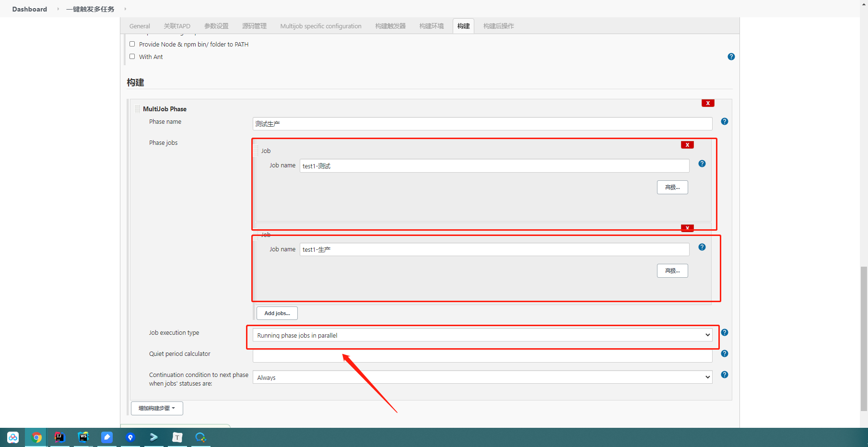Image resolution: width=868 pixels, height=447 pixels.
Task: Click 高级... button for test1-测试 job
Action: coord(672,187)
